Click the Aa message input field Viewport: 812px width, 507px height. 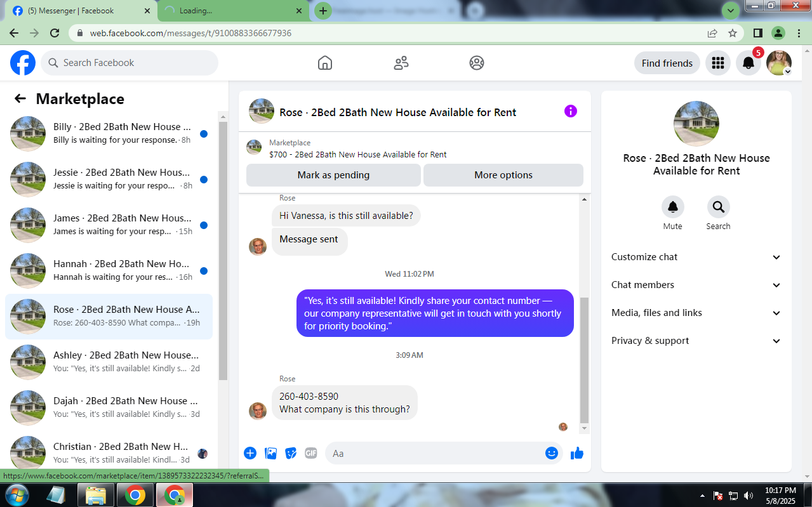(x=434, y=453)
